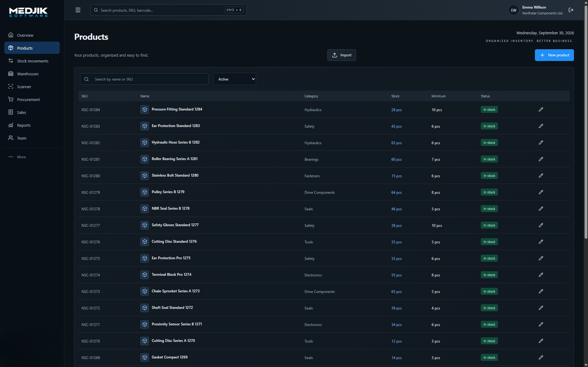Click the pencil icon for Pulley Series B 1279
This screenshot has width=588, height=367.
click(541, 192)
